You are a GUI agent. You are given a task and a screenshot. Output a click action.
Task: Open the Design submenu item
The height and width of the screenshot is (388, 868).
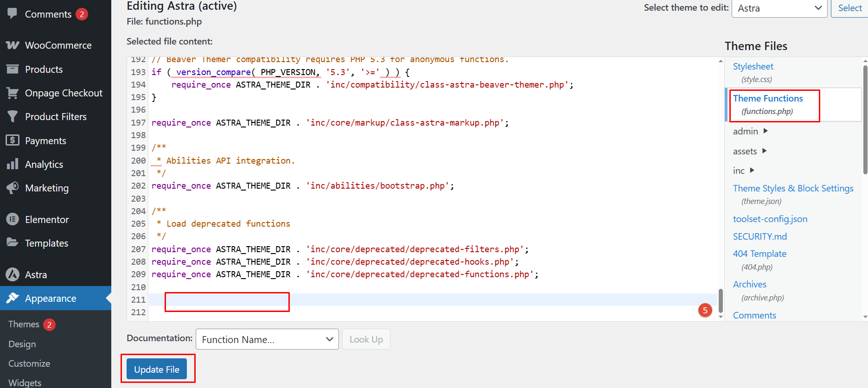pyautogui.click(x=22, y=344)
